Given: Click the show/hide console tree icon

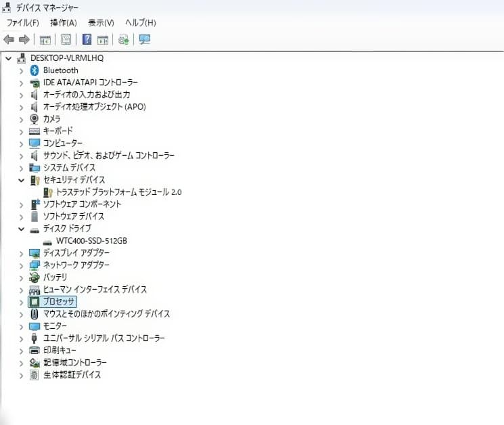Looking at the screenshot, I should point(45,39).
